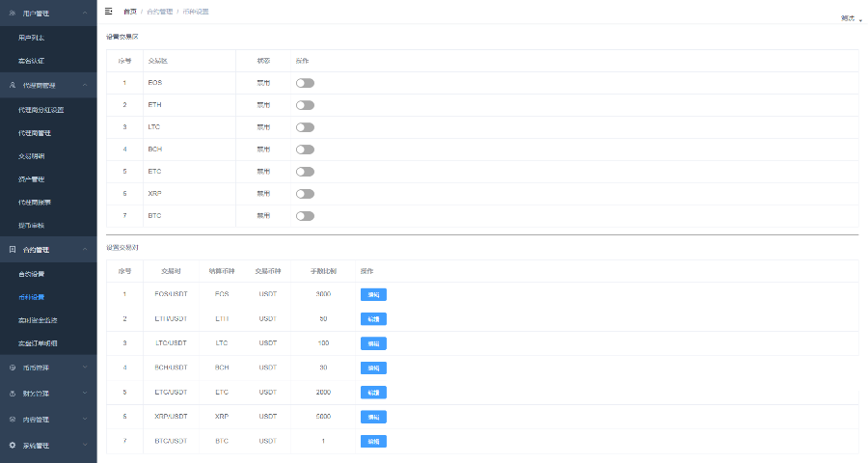Click the 内容管理 content icon

pyautogui.click(x=13, y=420)
